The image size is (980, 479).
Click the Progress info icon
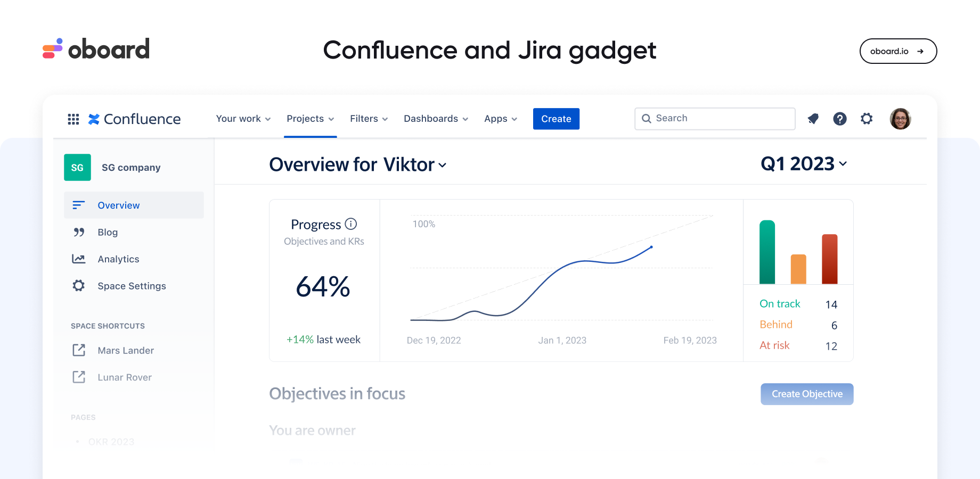(x=351, y=224)
